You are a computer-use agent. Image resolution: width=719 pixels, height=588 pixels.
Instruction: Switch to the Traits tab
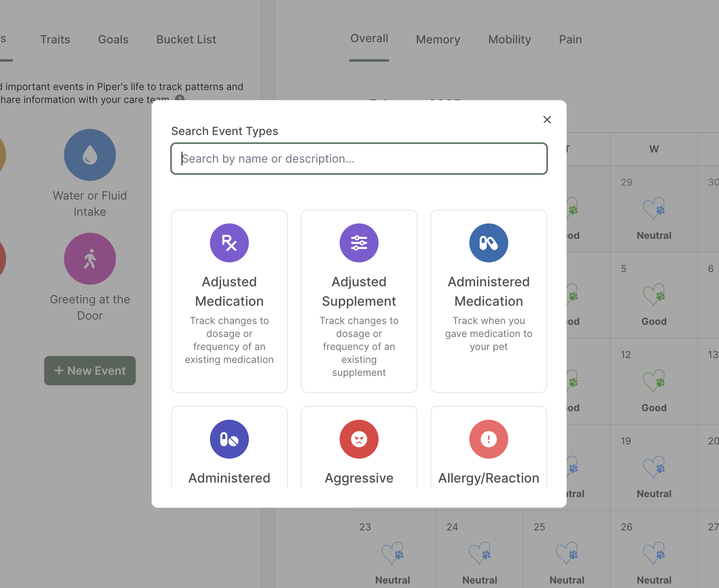[55, 39]
